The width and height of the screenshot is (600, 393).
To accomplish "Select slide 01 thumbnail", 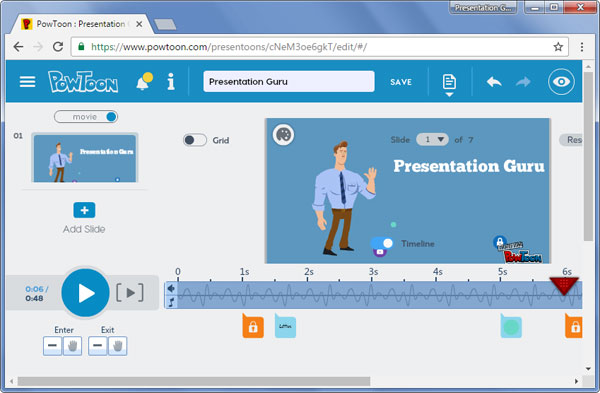I will [x=85, y=158].
